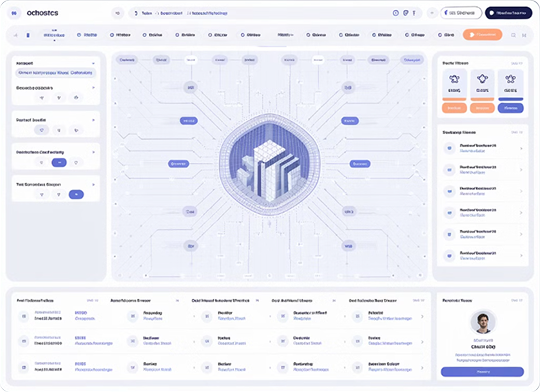Click the layout grid icon at the toolbar's far right
540x392 pixels.
coord(524,35)
